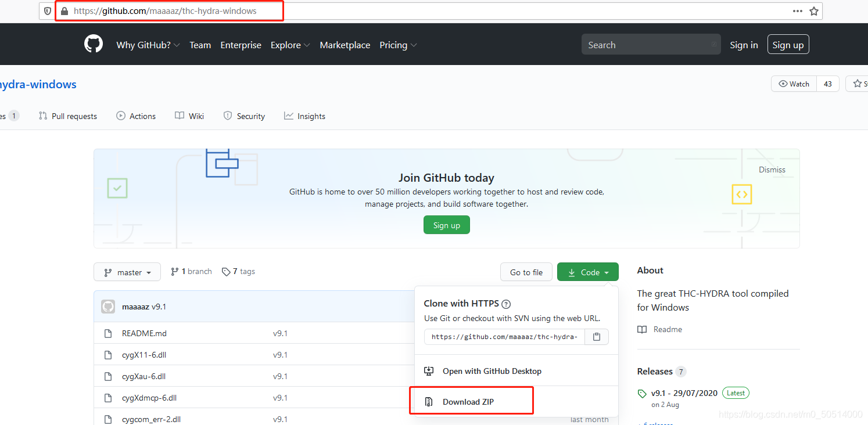This screenshot has width=868, height=425.
Task: Click the file icon beside cygXau-6.dll
Action: coord(107,377)
